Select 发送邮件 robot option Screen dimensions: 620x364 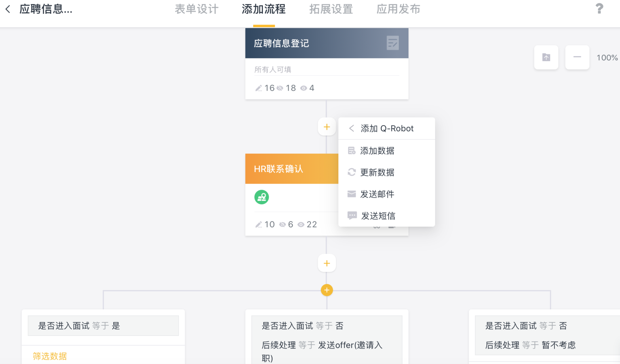377,194
